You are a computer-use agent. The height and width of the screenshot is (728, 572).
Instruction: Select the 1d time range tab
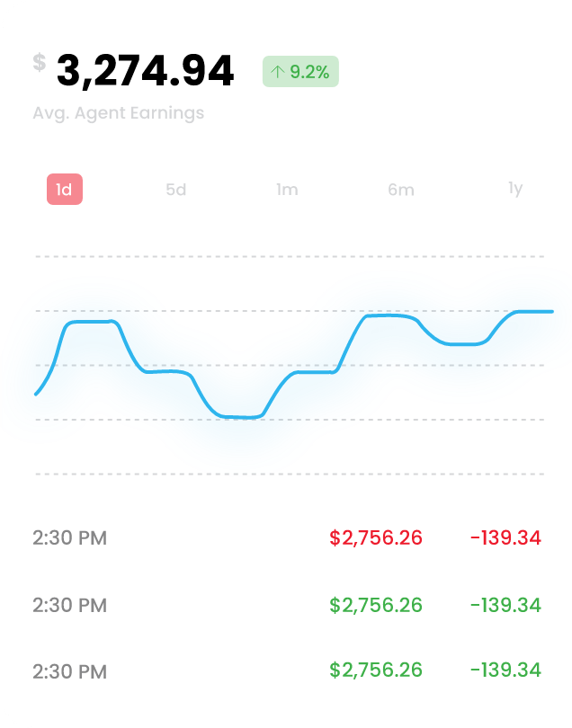(x=65, y=190)
